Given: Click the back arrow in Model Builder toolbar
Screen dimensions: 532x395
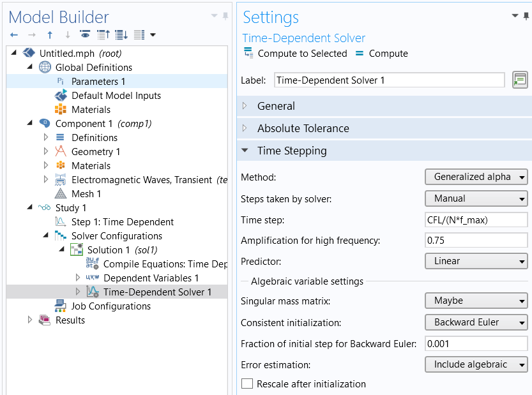Looking at the screenshot, I should [x=14, y=34].
